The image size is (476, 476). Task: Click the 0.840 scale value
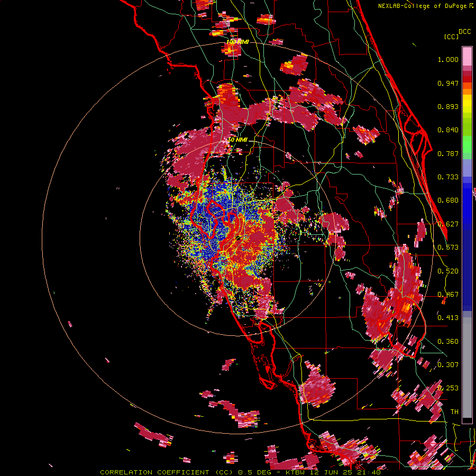point(448,130)
